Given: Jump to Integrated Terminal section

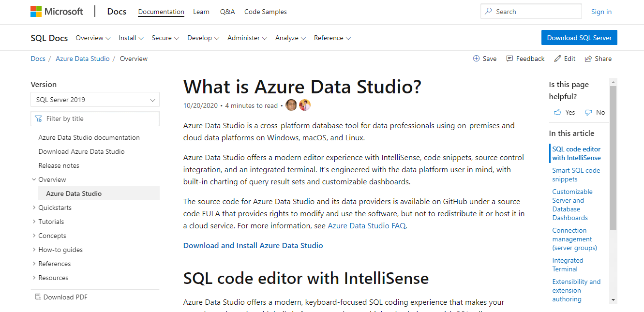Looking at the screenshot, I should pyautogui.click(x=568, y=265).
